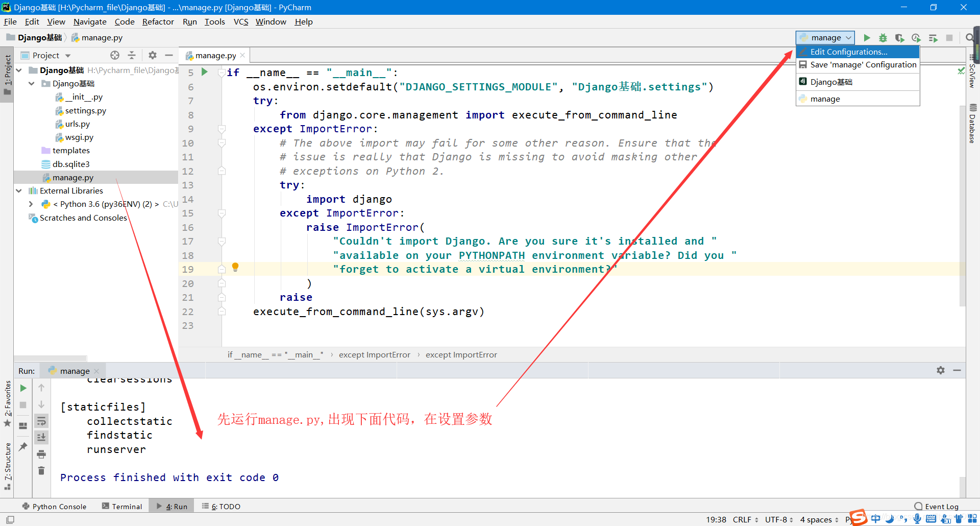Image resolution: width=980 pixels, height=526 pixels.
Task: Open 7: Structure side panel
Action: (7, 466)
